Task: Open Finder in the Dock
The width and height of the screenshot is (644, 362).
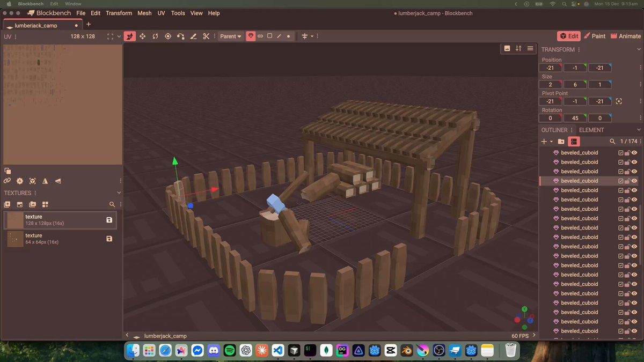Action: (x=133, y=350)
